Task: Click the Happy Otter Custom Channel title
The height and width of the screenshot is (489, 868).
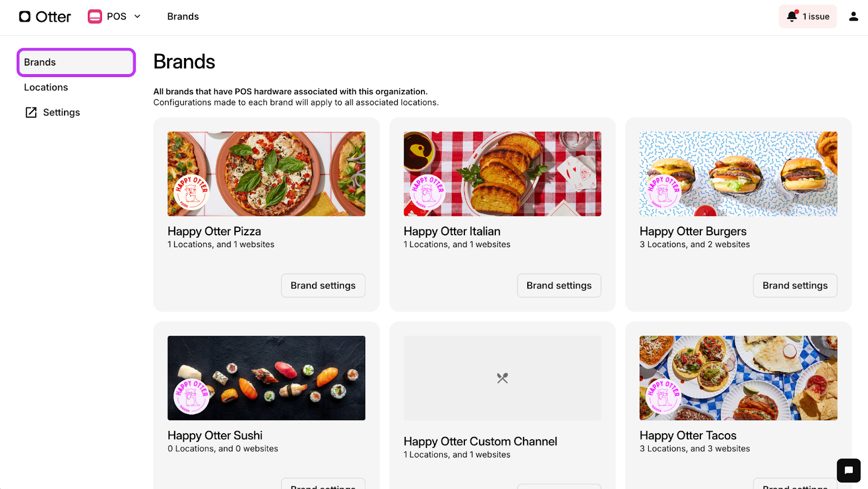Action: click(x=480, y=442)
